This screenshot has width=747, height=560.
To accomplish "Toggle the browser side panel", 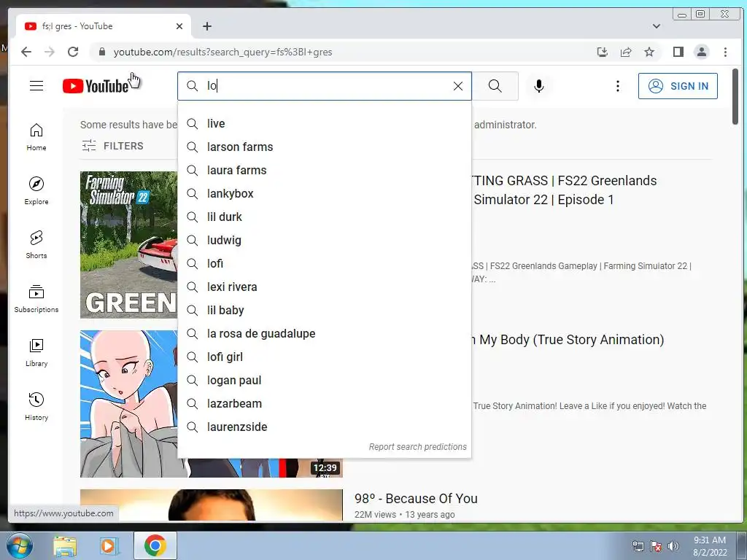I will tap(678, 52).
